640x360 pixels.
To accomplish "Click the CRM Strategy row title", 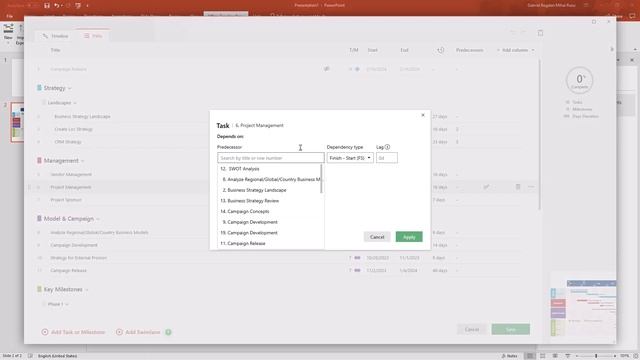I will click(x=68, y=142).
